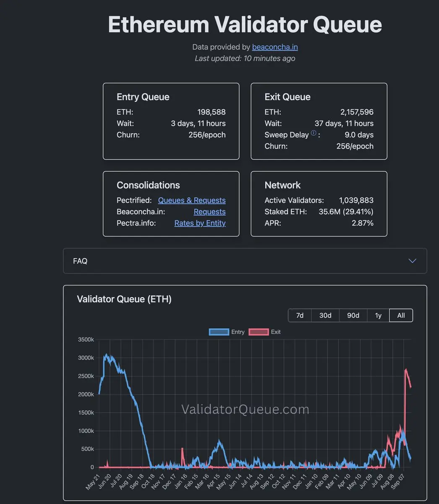Screen dimensions: 439x504
Task: Click the red Exit legend swatch
Action: (x=259, y=332)
